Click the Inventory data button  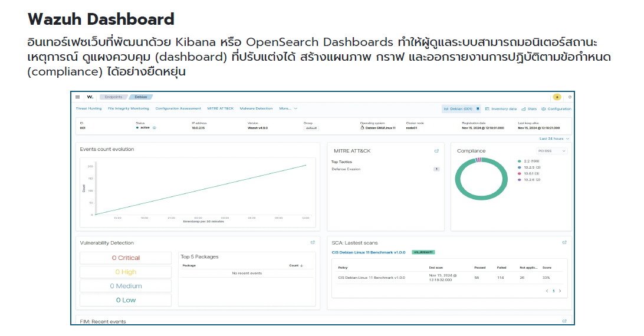point(501,109)
